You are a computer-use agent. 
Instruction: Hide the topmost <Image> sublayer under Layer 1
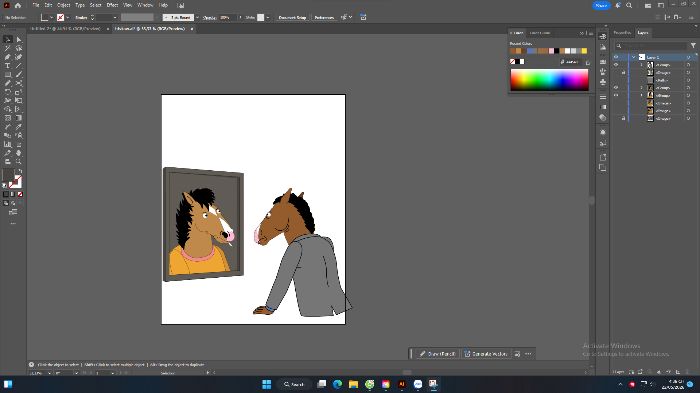point(616,65)
